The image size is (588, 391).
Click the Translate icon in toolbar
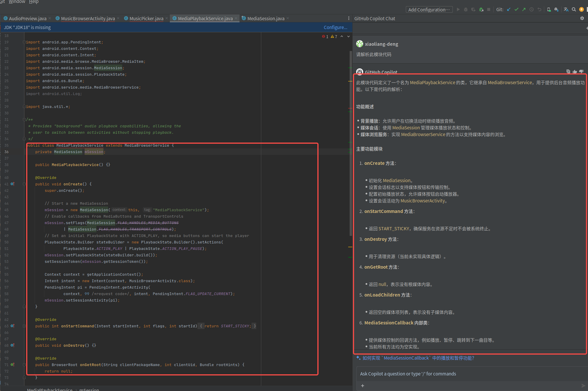[x=566, y=9]
